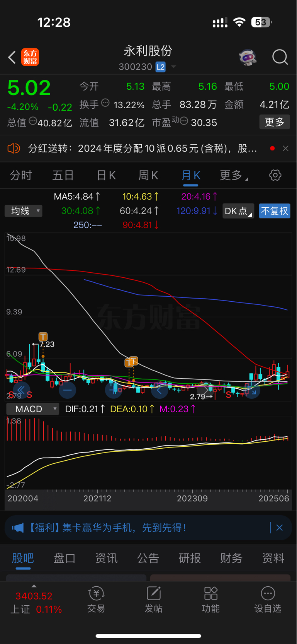Select the 股吧 tab
This screenshot has height=644, width=297.
pos(23,558)
